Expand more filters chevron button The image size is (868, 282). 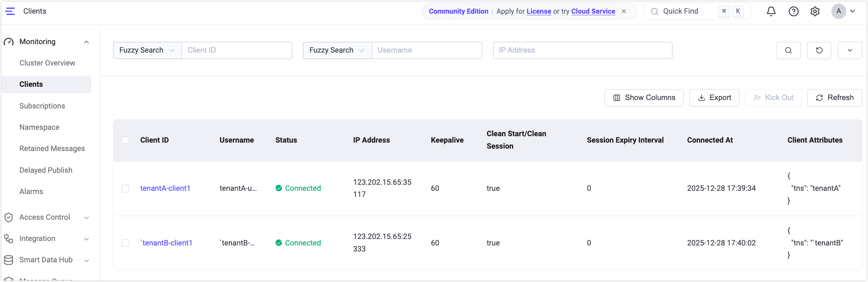pos(850,50)
